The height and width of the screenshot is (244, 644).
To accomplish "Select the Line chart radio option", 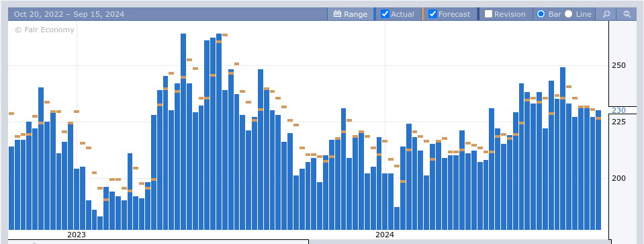I will [568, 14].
